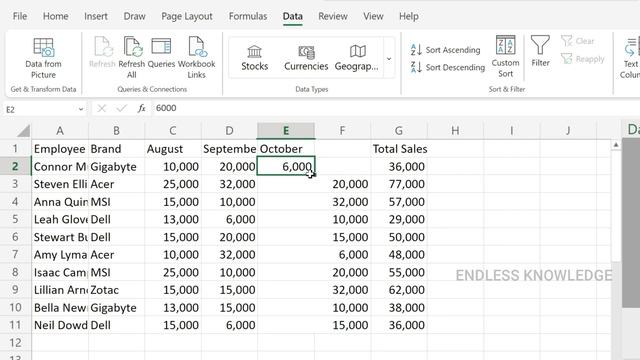Convert to Stocks data type

tap(254, 58)
